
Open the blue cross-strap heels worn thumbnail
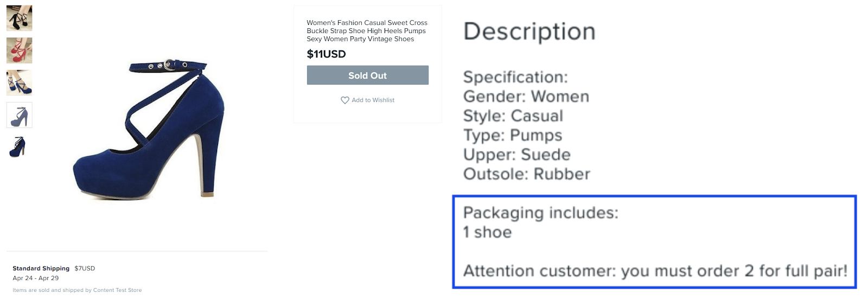[x=20, y=83]
